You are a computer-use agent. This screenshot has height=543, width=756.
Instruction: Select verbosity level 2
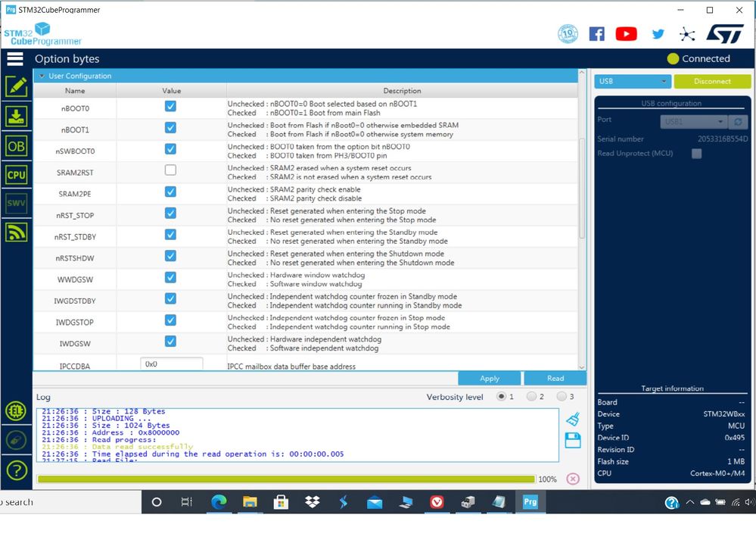(x=531, y=396)
